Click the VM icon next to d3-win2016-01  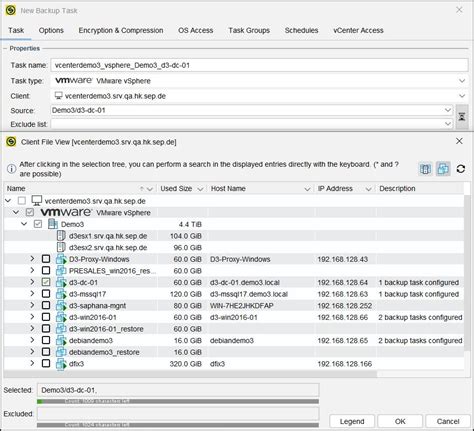coord(61,317)
